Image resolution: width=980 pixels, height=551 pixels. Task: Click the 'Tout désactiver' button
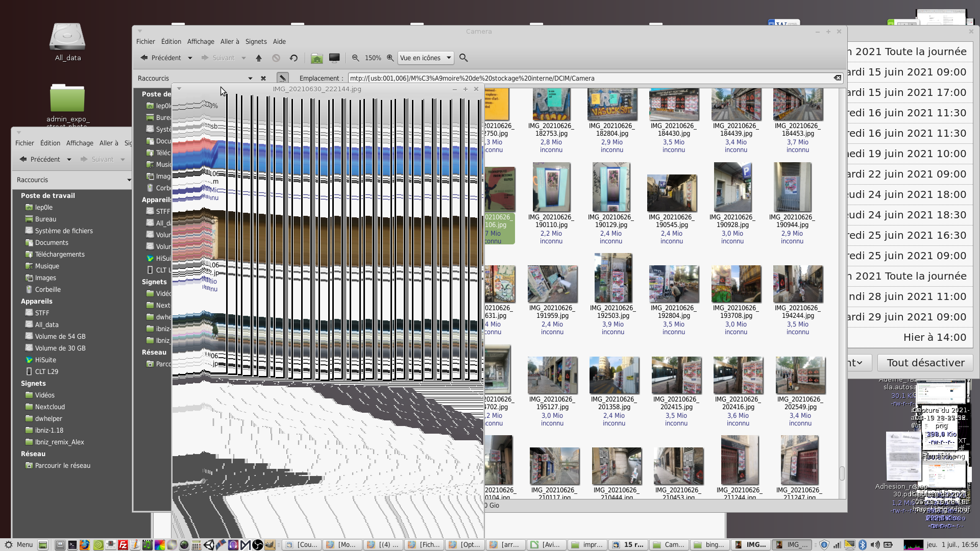click(925, 363)
